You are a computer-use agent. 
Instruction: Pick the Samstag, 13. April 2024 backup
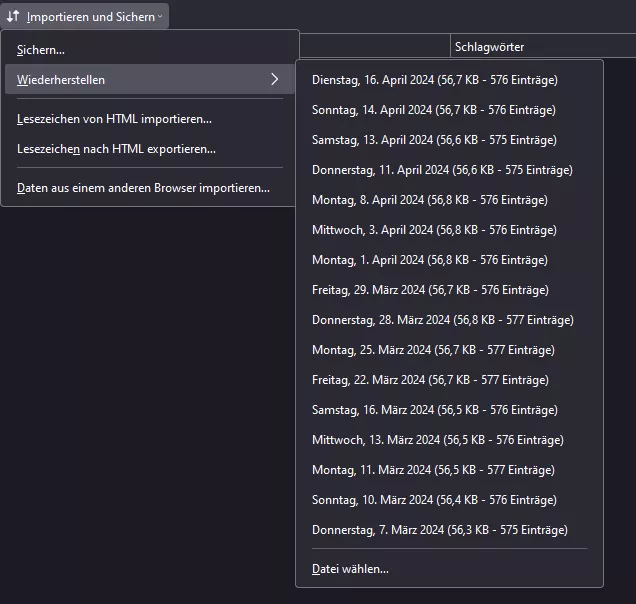point(434,140)
